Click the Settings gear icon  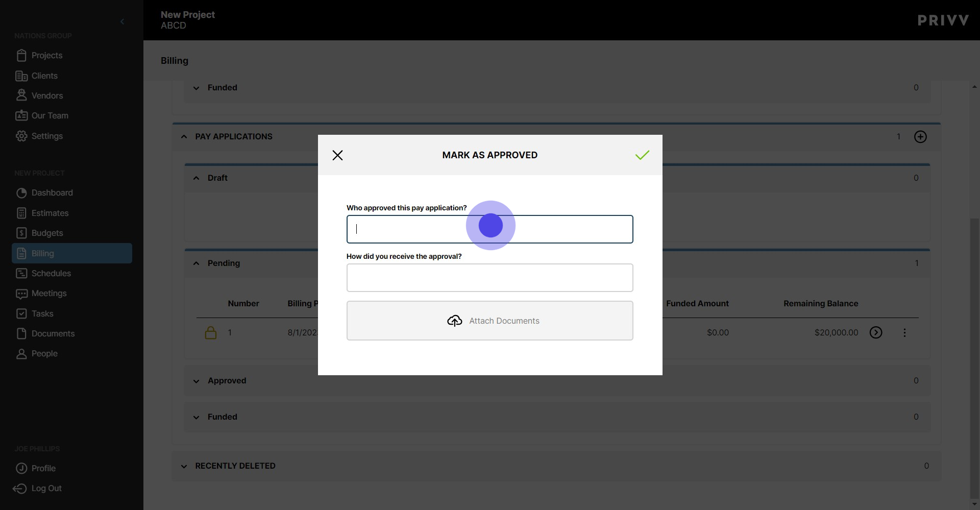(21, 136)
